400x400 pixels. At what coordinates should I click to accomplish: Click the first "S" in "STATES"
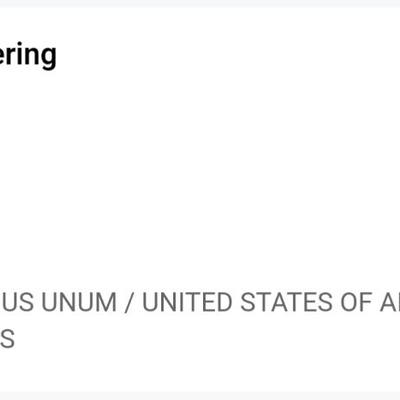(x=248, y=302)
